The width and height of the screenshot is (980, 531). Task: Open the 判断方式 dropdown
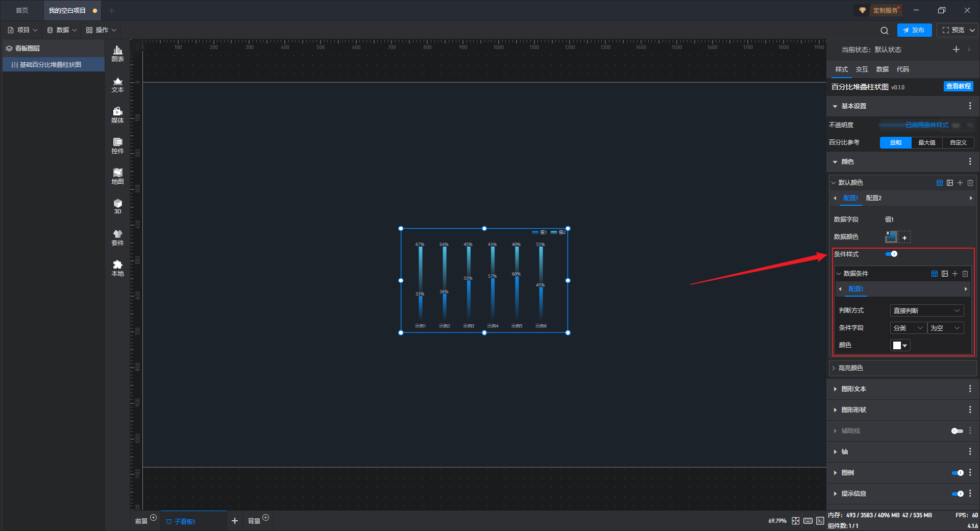coord(927,310)
